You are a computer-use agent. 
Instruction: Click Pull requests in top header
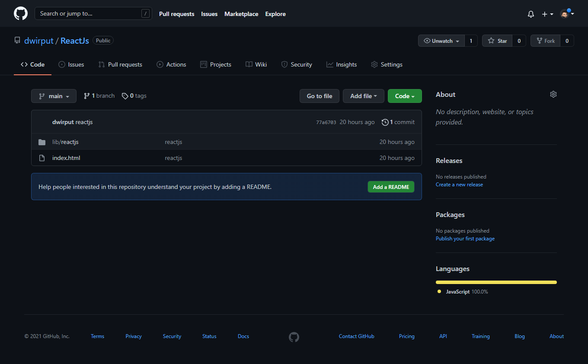click(x=177, y=14)
